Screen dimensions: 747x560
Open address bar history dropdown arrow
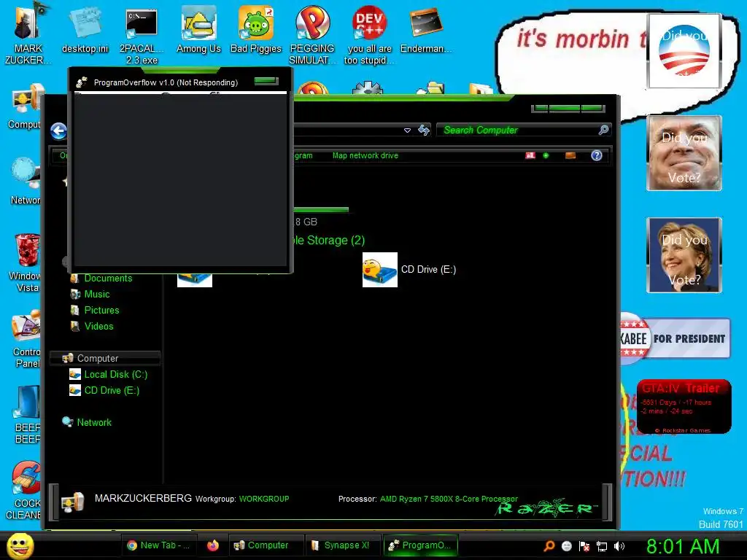coord(407,131)
